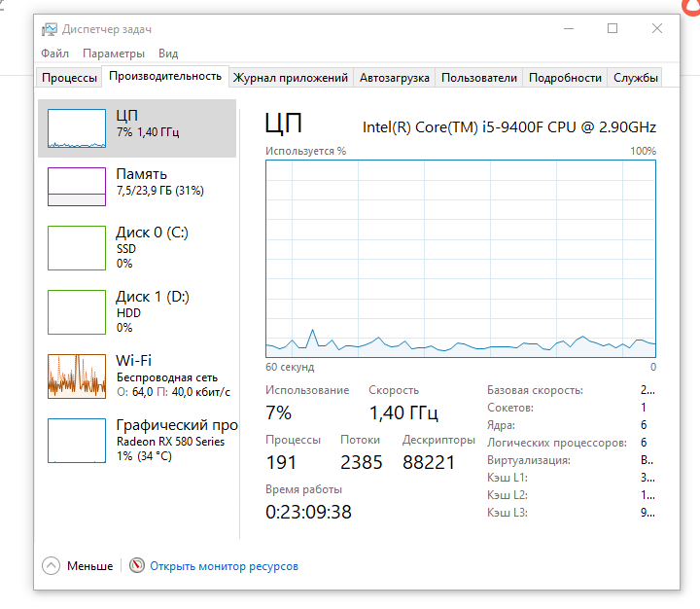Viewport: 700px width, 609px height.
Task: Open the Параметры menu
Action: coord(114,54)
